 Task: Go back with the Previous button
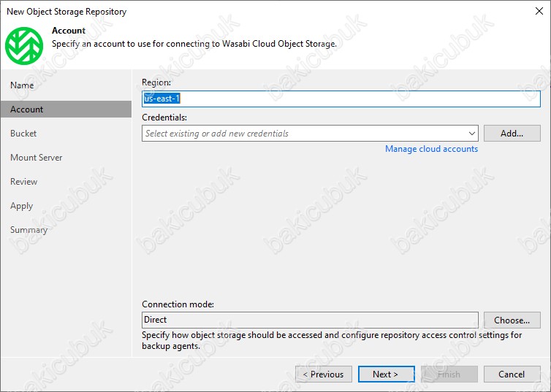(324, 374)
